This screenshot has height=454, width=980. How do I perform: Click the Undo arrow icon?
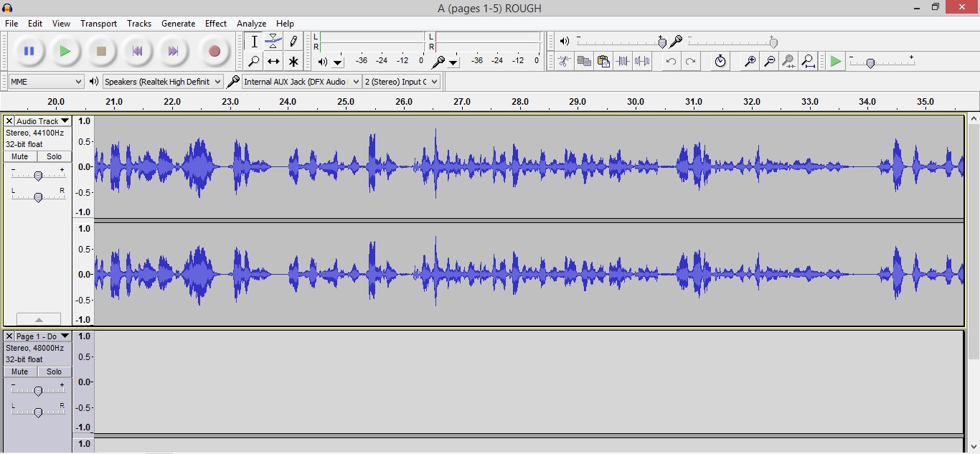(x=671, y=62)
